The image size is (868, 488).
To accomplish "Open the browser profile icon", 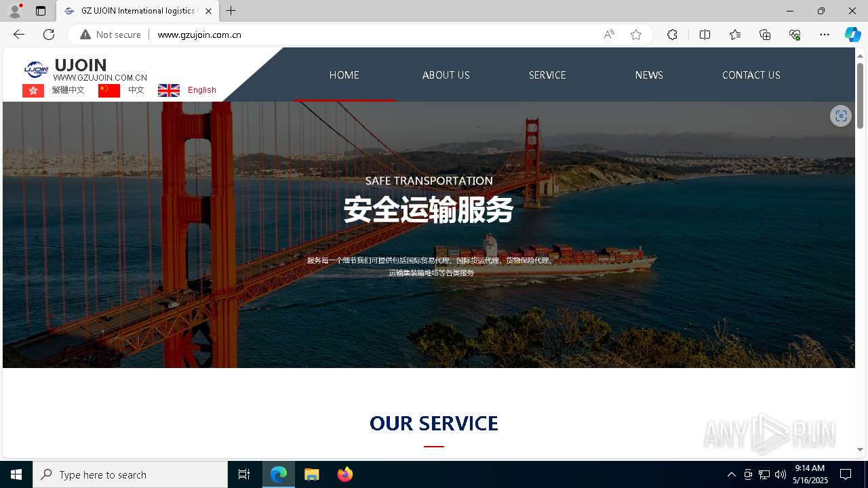I will (x=15, y=11).
